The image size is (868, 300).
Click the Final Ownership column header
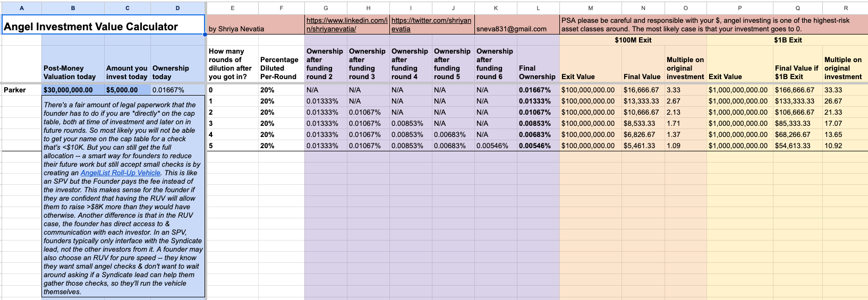coord(538,64)
